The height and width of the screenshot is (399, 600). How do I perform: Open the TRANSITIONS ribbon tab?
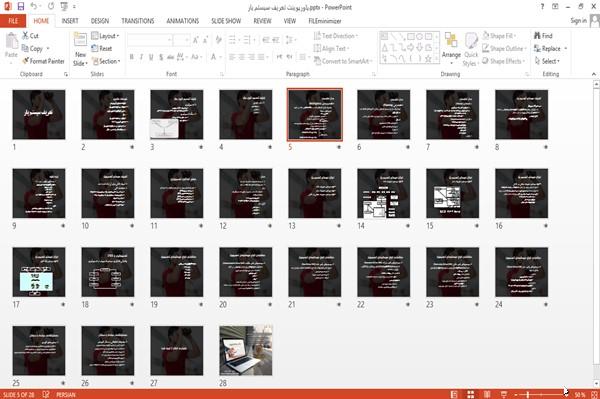138,21
